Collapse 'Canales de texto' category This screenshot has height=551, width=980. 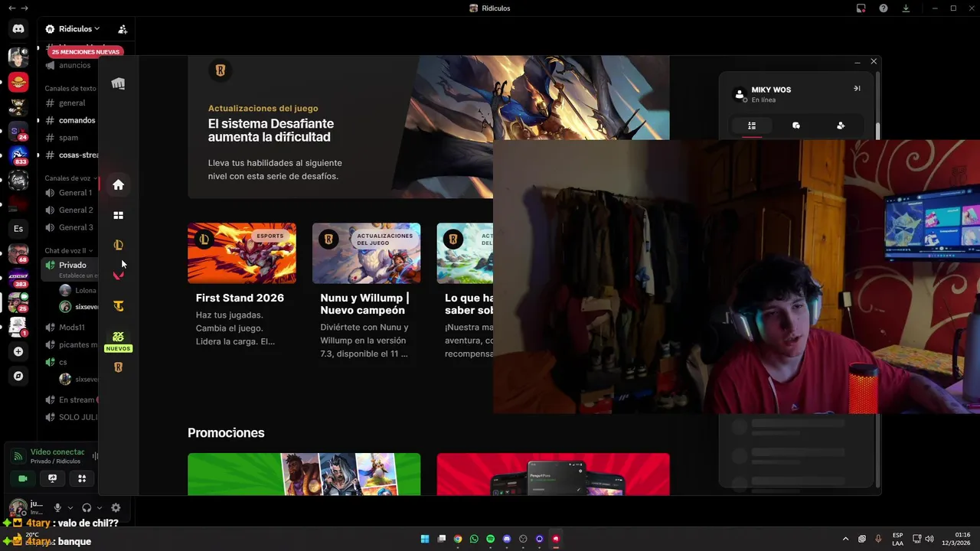(x=70, y=89)
